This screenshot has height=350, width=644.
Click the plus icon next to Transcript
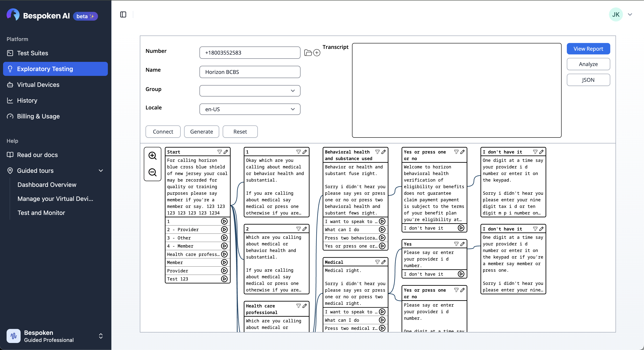point(317,53)
